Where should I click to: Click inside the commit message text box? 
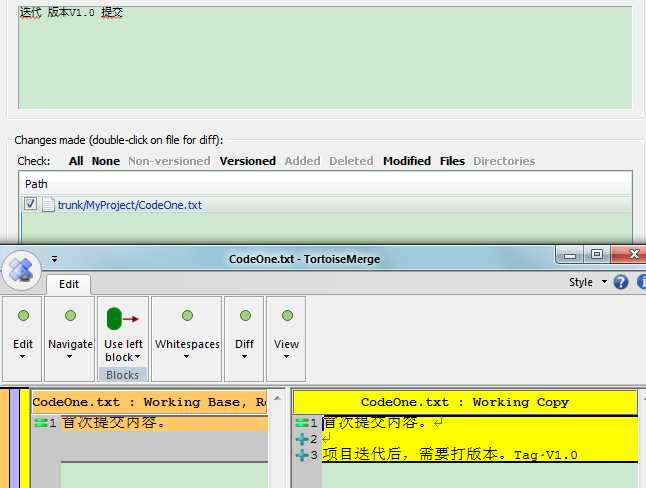click(x=325, y=58)
